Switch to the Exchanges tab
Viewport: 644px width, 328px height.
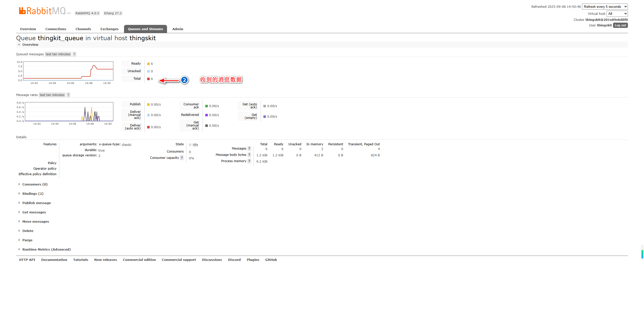point(109,29)
